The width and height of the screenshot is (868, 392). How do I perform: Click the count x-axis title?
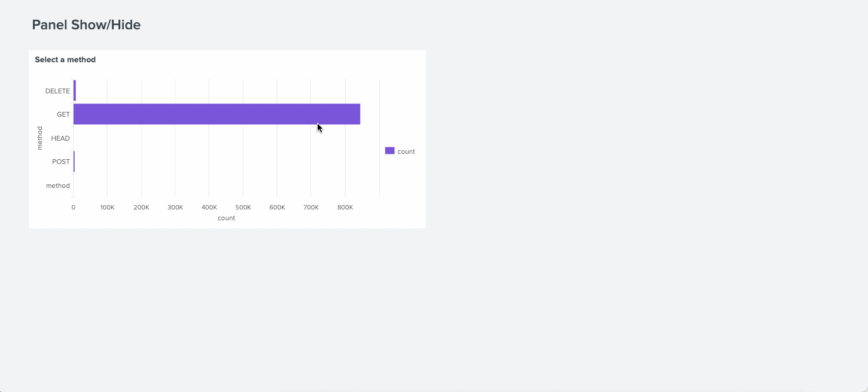pyautogui.click(x=226, y=217)
